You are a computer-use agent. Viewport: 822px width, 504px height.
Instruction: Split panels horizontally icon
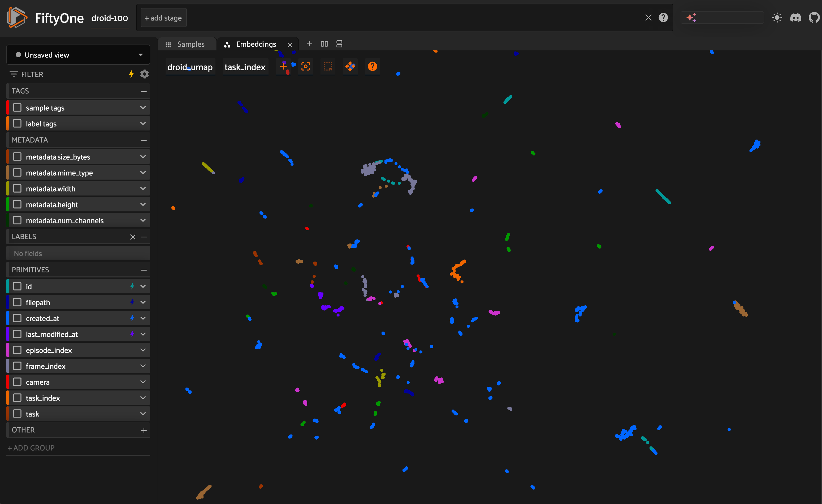(x=324, y=44)
